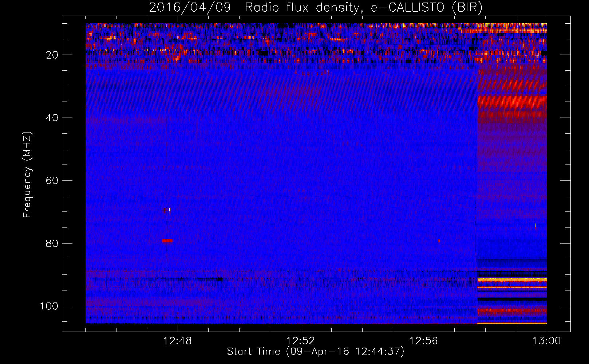Screen dimensions: 589x364
Task: Click the plot title "2016/04/09 Radio flux density, e-CALLISTO (BIR)"
Action: tap(316, 8)
